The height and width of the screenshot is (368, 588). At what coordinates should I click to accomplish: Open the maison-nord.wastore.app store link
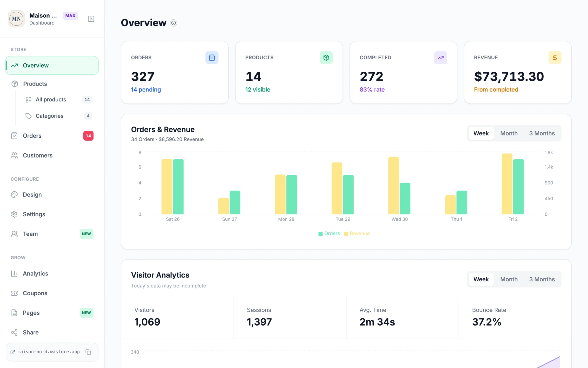(45, 352)
